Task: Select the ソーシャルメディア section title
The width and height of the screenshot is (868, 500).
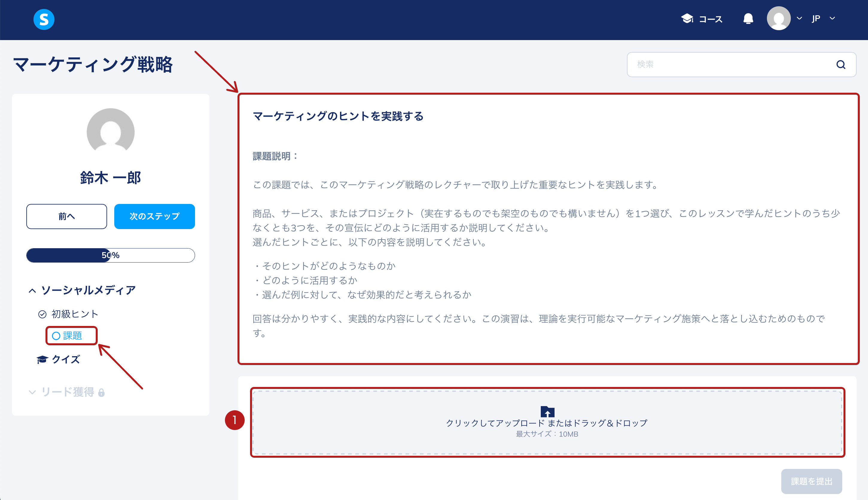Action: [88, 290]
